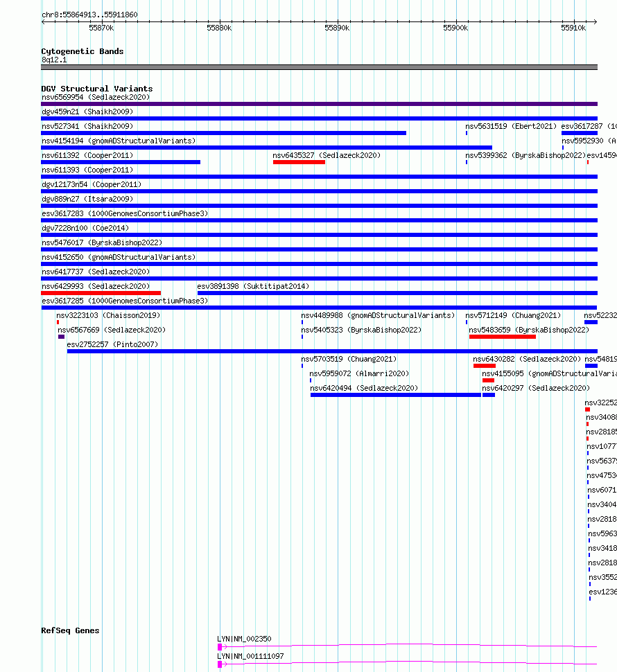Click the red nsv6430282 variant bar
This screenshot has height=672, width=617.
pyautogui.click(x=485, y=366)
